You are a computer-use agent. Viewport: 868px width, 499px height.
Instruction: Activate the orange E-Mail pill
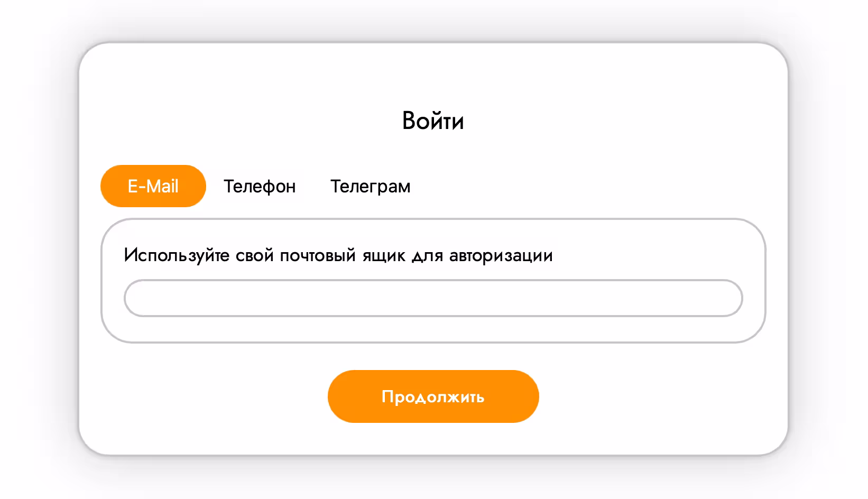pyautogui.click(x=153, y=186)
